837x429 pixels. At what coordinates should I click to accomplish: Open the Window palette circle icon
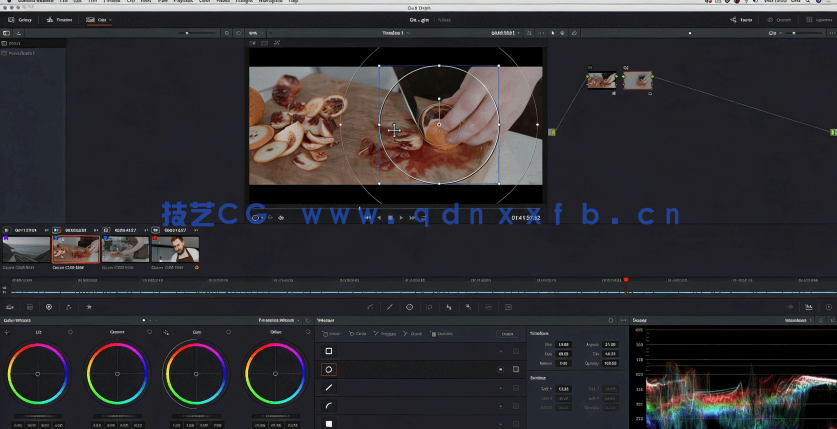(x=409, y=307)
